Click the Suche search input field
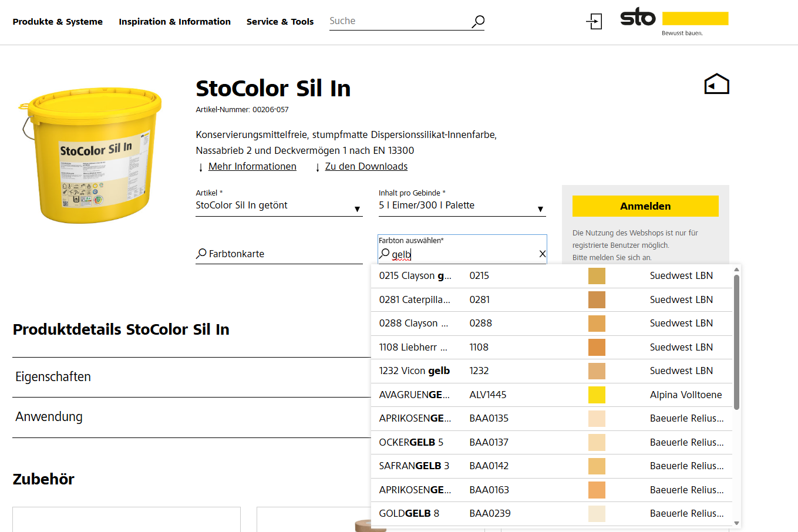 click(399, 21)
